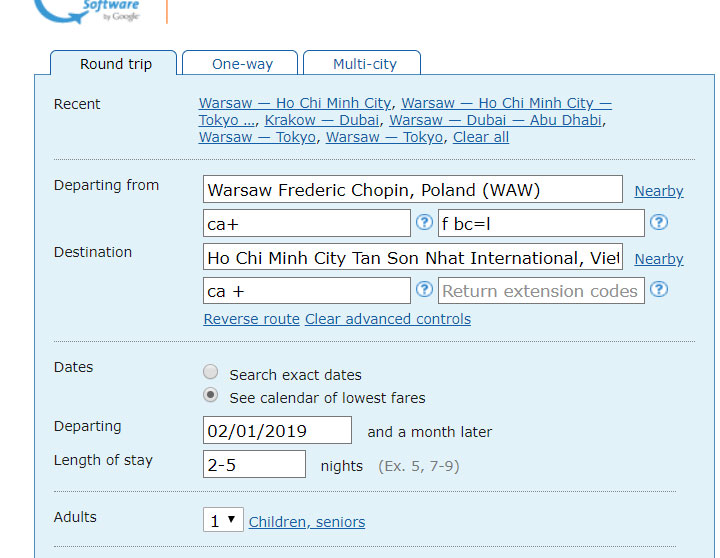This screenshot has height=558, width=720.
Task: Open recent Warsaw — Dubai — Abu Dhabi search
Action: pyautogui.click(x=495, y=120)
